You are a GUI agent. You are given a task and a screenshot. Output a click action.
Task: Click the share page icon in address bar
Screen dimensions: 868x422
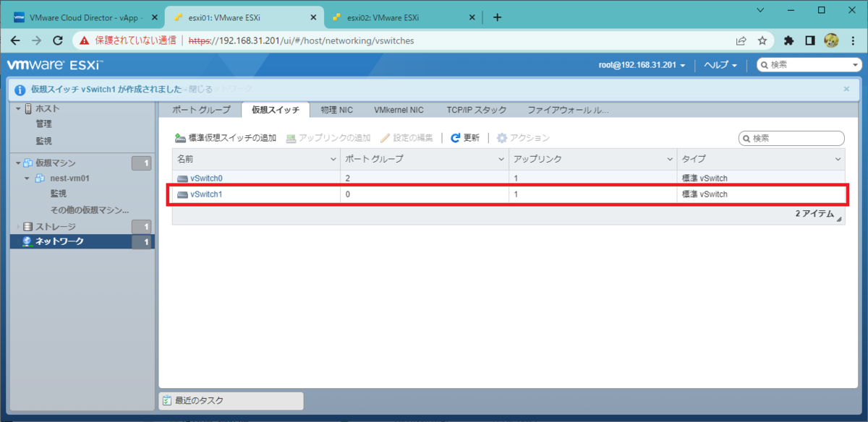[x=741, y=40]
